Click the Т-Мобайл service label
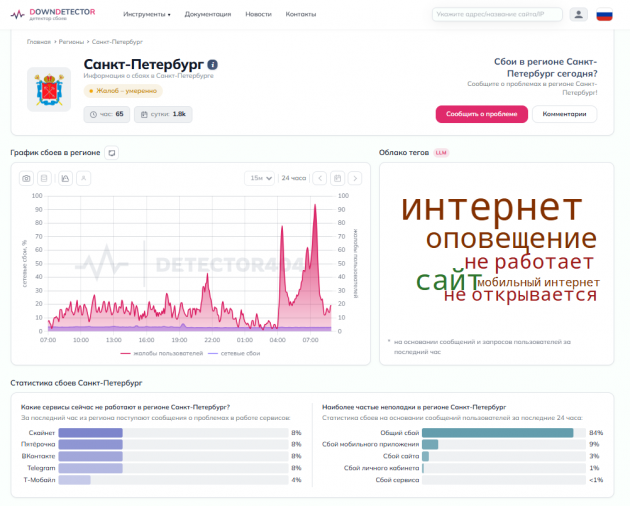 (39, 480)
